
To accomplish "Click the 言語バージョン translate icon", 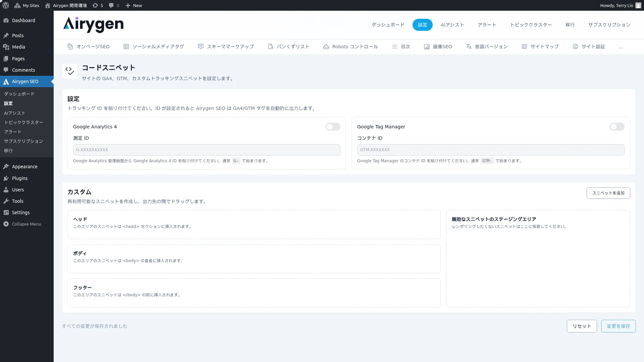I will pos(469,47).
